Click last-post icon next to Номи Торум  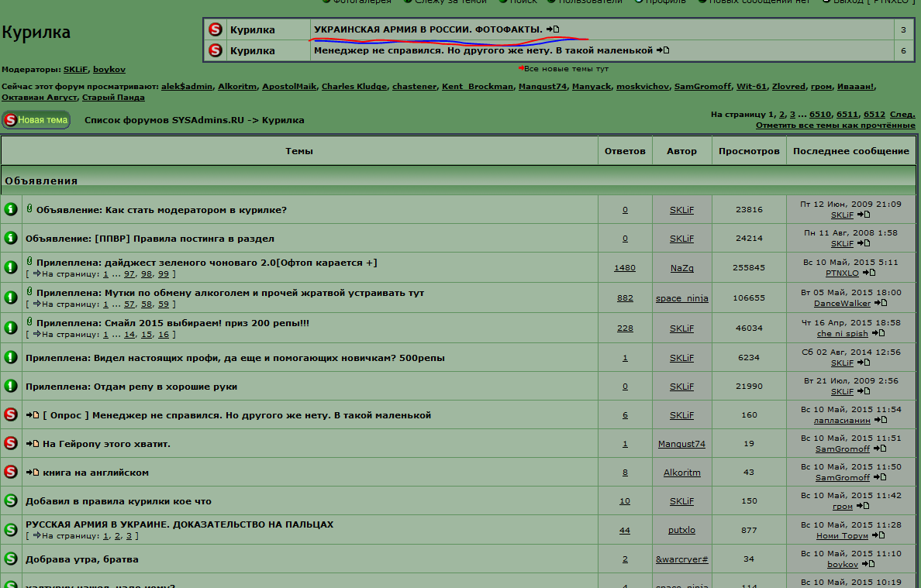(x=878, y=535)
